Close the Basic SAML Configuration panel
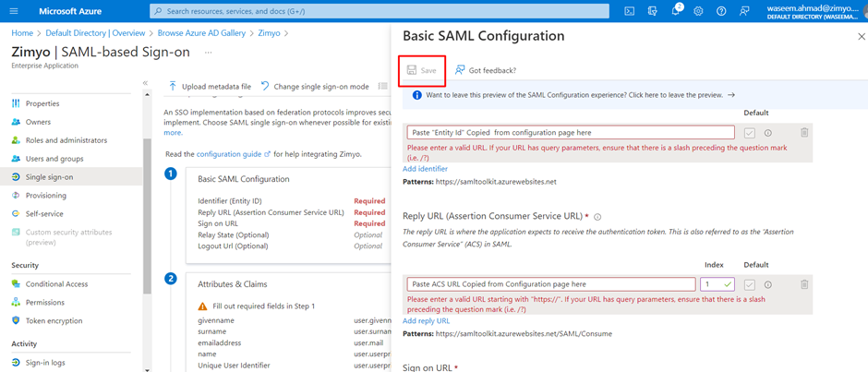868x372 pixels. tap(861, 37)
